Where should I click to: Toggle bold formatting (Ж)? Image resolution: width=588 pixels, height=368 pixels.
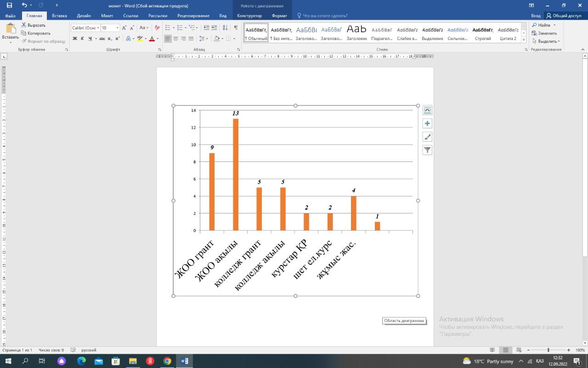pos(75,39)
